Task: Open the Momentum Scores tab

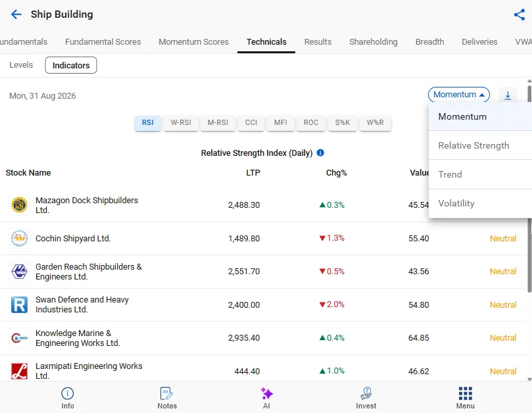Action: point(194,41)
